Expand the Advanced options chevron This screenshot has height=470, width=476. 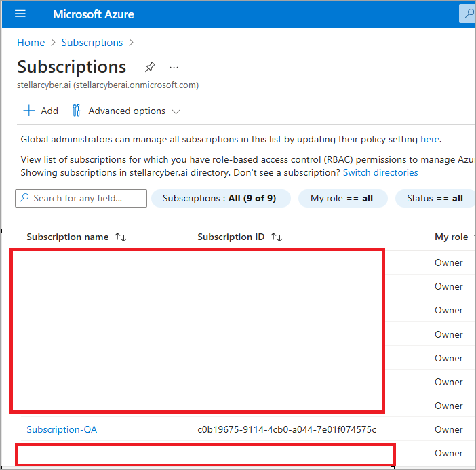pyautogui.click(x=176, y=111)
